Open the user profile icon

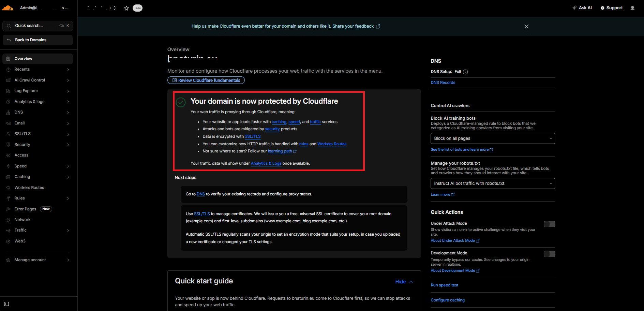tap(632, 8)
